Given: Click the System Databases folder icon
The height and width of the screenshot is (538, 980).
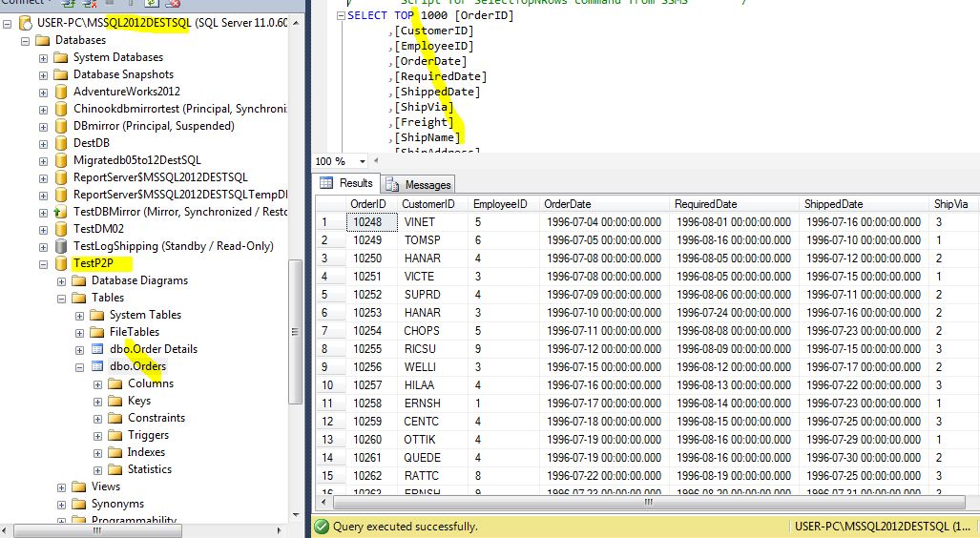Looking at the screenshot, I should click(61, 57).
